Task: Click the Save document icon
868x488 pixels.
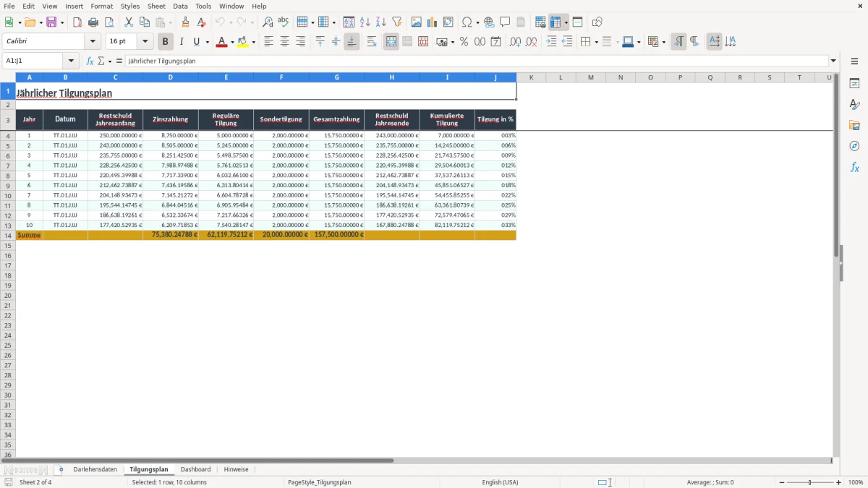Action: pyautogui.click(x=51, y=22)
